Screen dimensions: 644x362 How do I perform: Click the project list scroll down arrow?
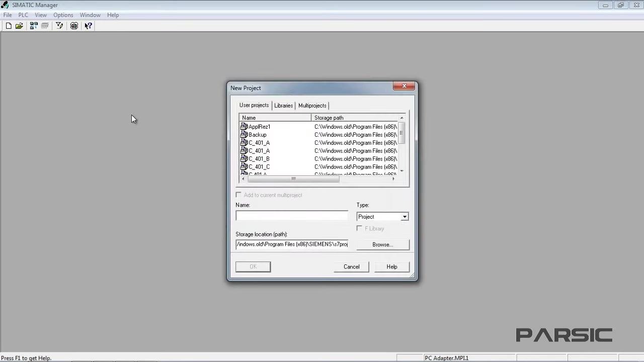401,171
